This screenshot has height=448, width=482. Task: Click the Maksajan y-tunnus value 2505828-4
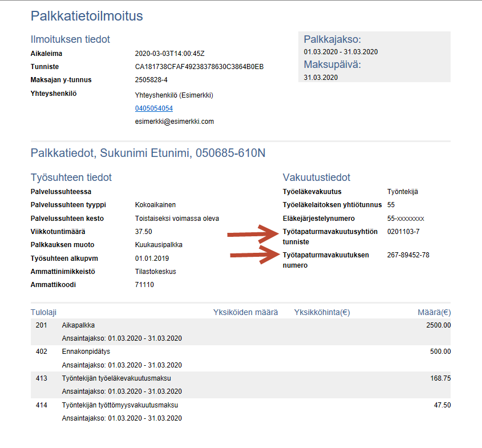point(151,80)
